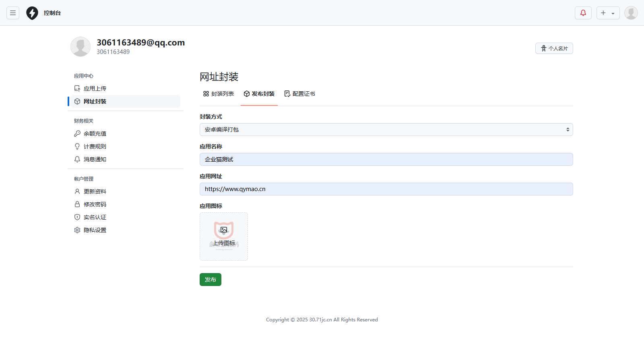The image size is (644, 362).
Task: Switch to the 封装列表 tab
Action: point(219,94)
